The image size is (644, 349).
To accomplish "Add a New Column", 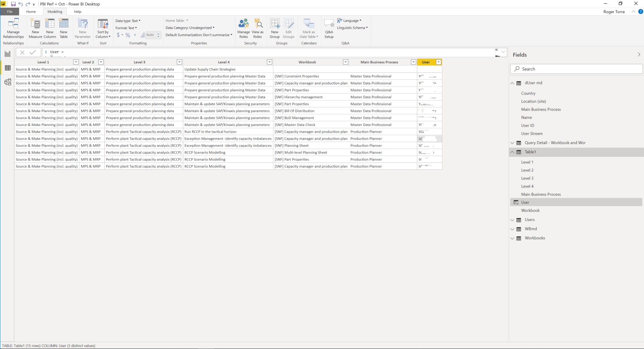I will pos(50,28).
